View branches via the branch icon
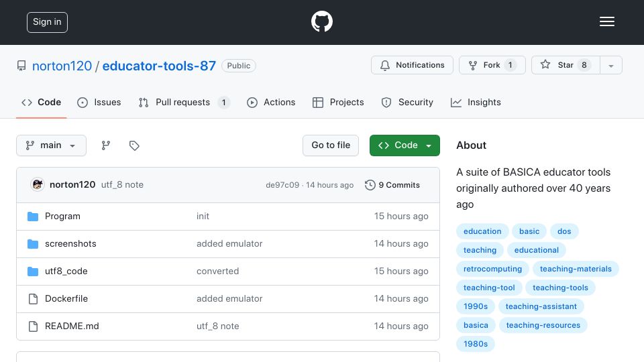Screen dimensions: 644x362 (106, 145)
